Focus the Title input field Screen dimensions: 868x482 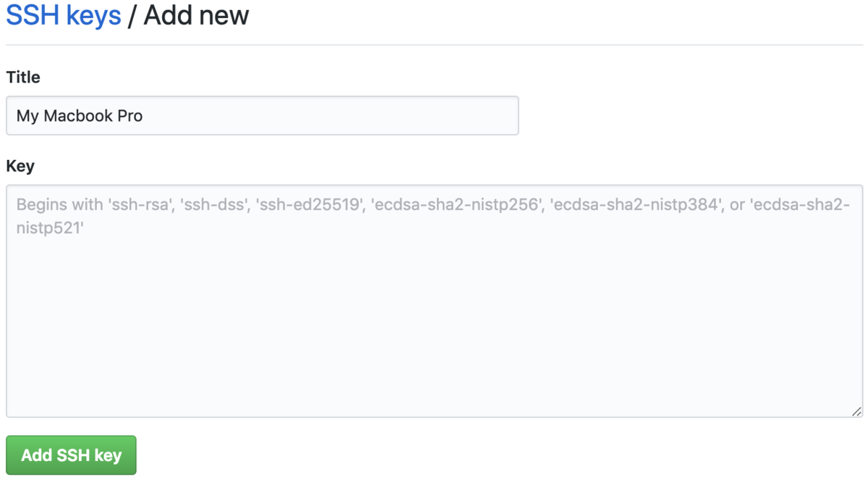tap(263, 116)
